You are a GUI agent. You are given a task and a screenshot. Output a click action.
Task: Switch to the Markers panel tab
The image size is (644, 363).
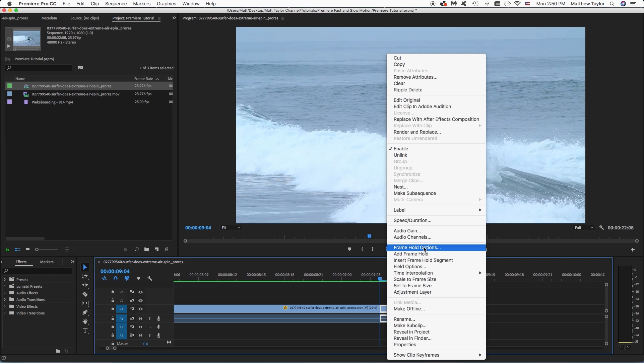coord(47,262)
